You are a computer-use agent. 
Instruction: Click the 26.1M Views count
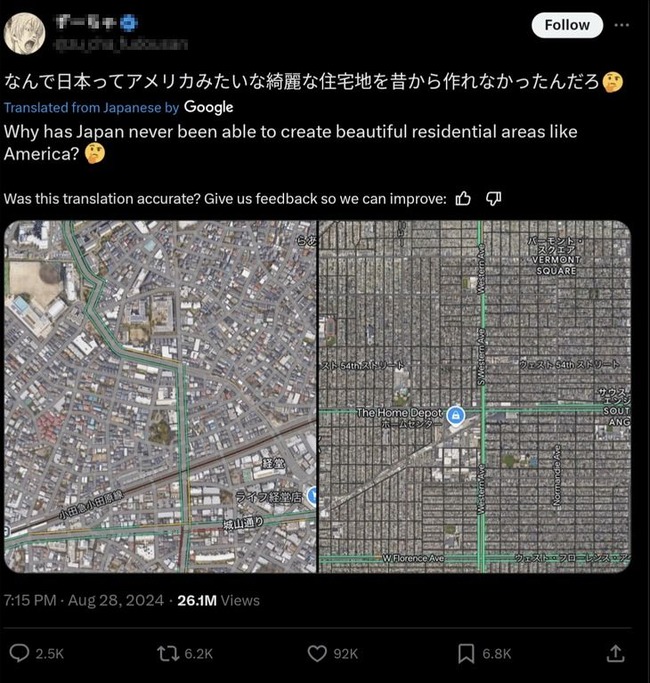click(x=218, y=600)
